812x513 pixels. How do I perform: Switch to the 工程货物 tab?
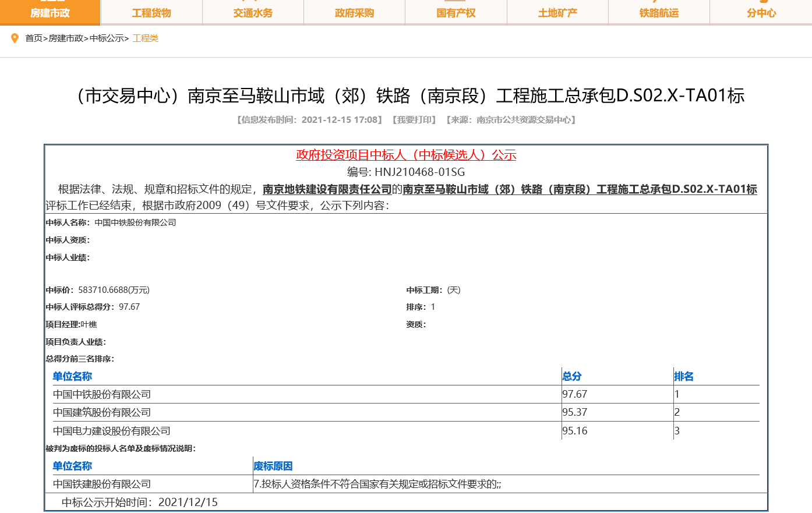pos(151,12)
